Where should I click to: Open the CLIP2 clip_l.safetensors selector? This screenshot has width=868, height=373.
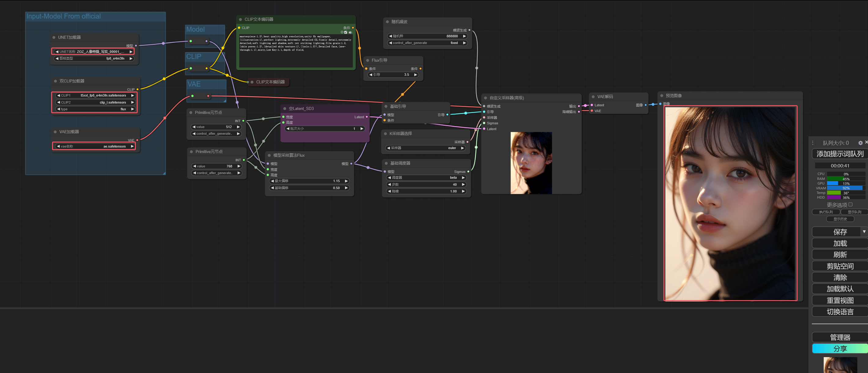pyautogui.click(x=95, y=102)
